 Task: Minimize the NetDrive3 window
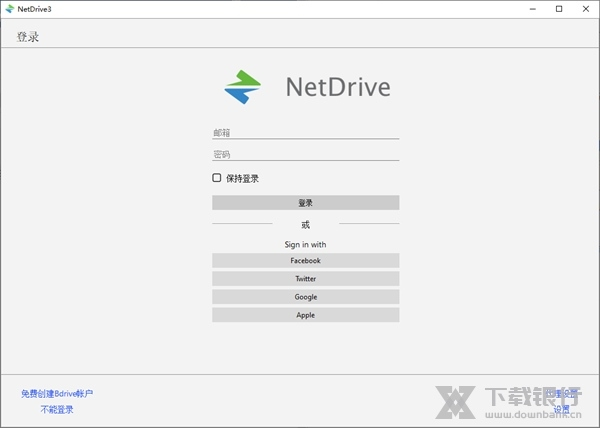533,9
